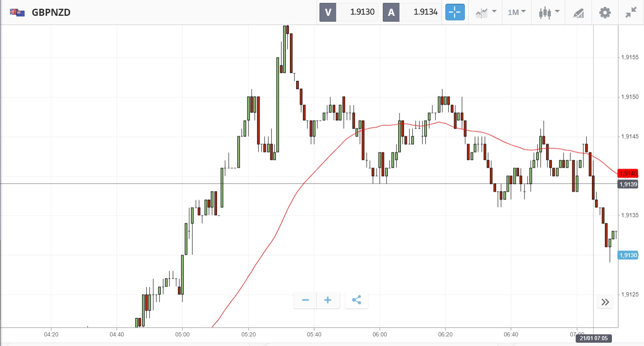
Task: Open the compare/indicators dropdown
Action: 486,12
